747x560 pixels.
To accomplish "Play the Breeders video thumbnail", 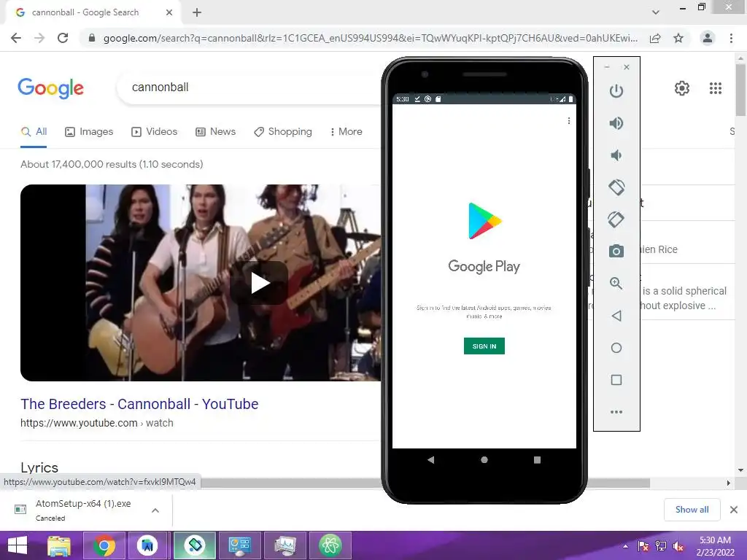I will [x=260, y=283].
